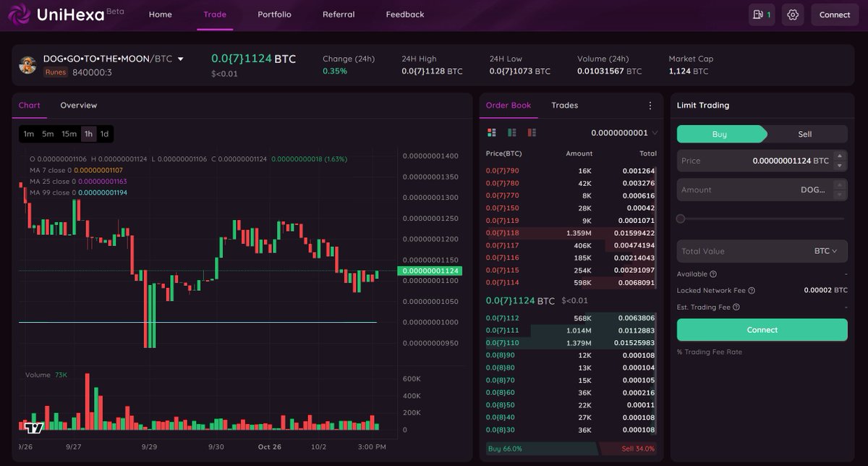This screenshot has height=466, width=868.
Task: Increase price with the up stepper arrow
Action: coord(840,156)
